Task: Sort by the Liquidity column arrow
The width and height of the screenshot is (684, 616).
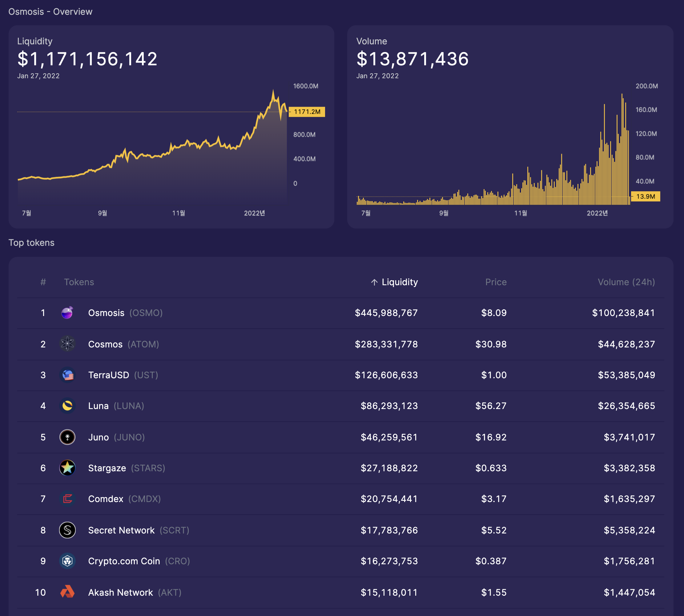Action: pos(374,282)
